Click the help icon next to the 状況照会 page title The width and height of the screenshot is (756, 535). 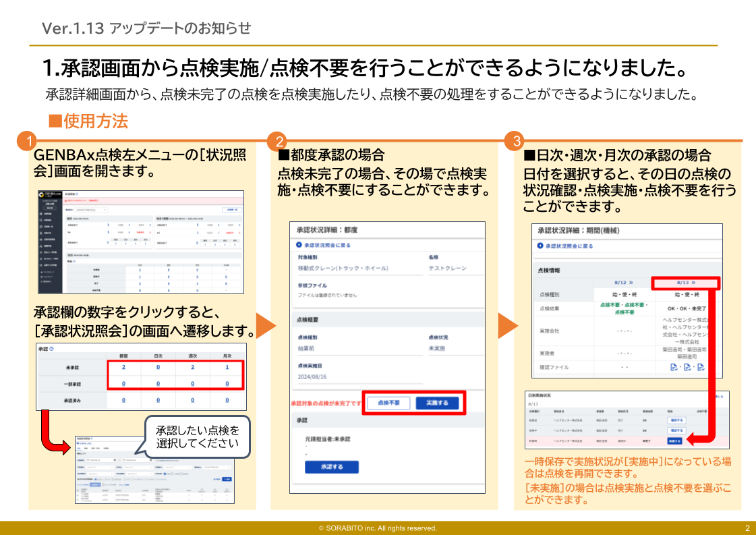pos(78,192)
